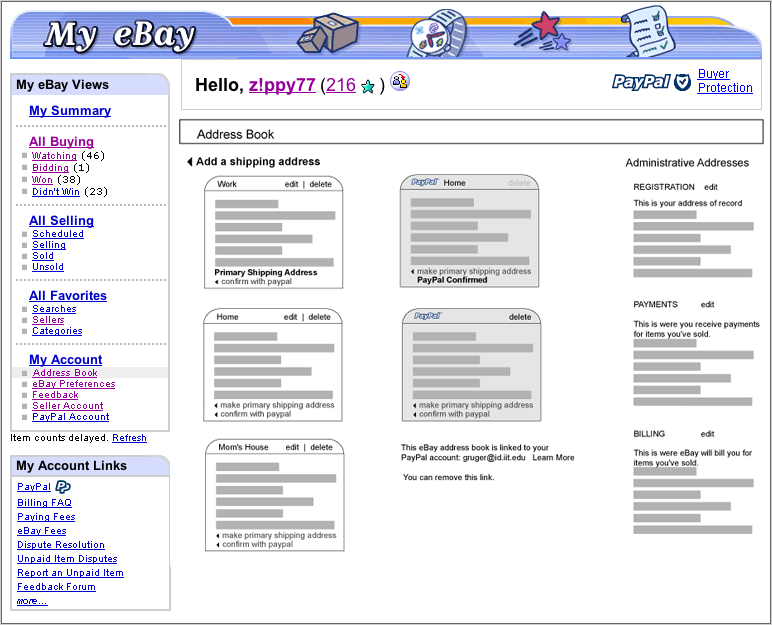Make Home card primary shipping address

pos(274,405)
